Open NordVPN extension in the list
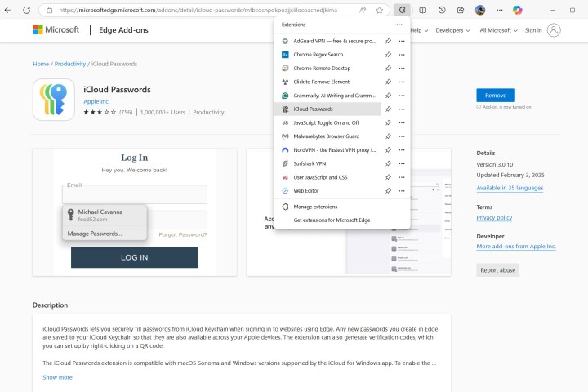This screenshot has height=392, width=588. coord(334,150)
